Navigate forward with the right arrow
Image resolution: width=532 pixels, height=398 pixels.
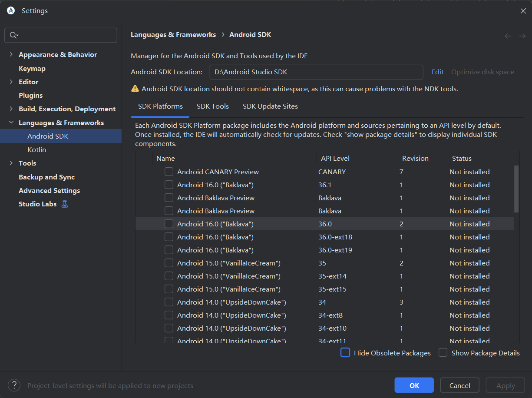click(522, 36)
